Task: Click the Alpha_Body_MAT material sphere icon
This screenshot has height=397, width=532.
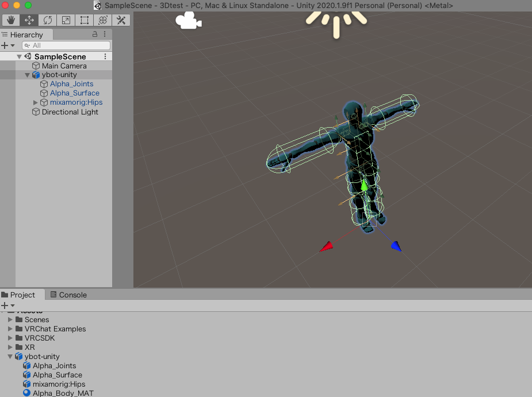Action: coord(27,393)
